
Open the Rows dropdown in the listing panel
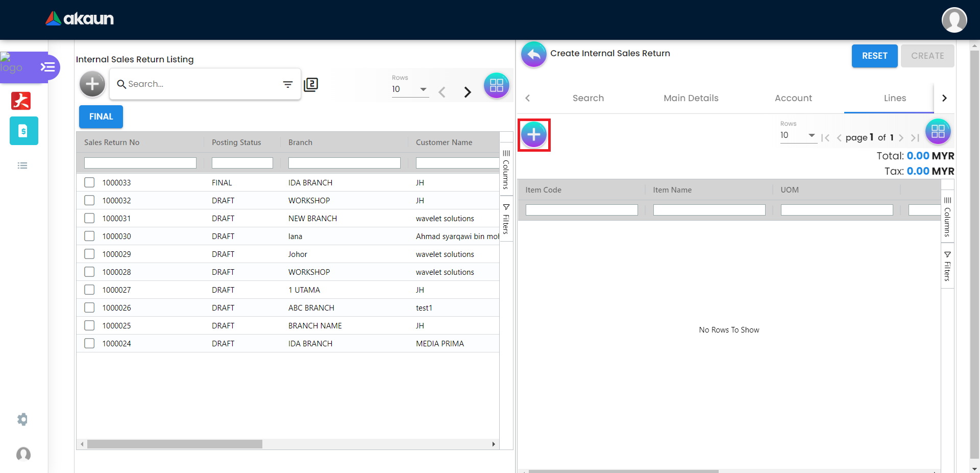tap(410, 89)
